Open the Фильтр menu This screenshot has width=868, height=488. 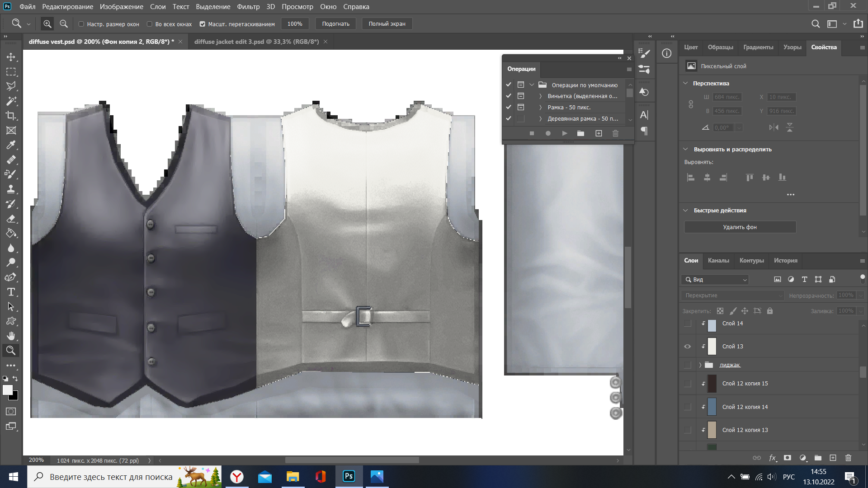click(x=248, y=7)
